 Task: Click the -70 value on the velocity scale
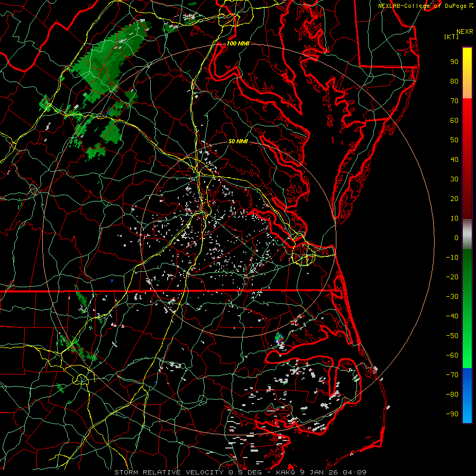[x=452, y=374]
